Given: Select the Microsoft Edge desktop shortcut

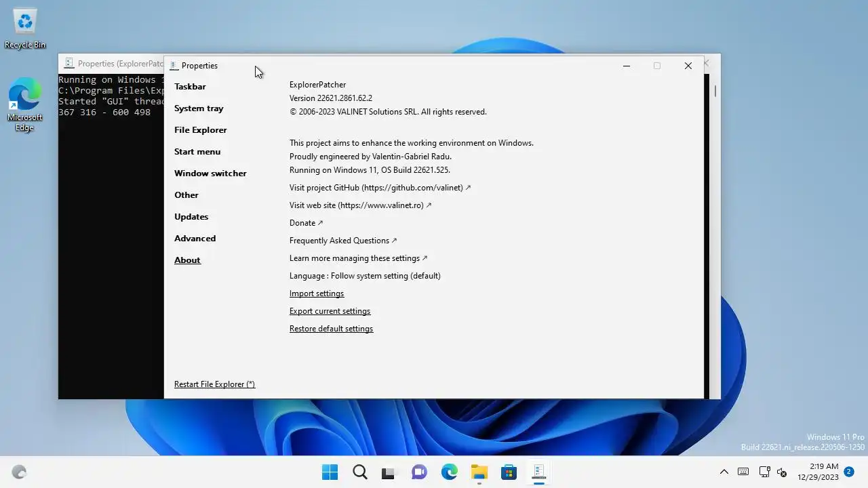Looking at the screenshot, I should pos(25,104).
